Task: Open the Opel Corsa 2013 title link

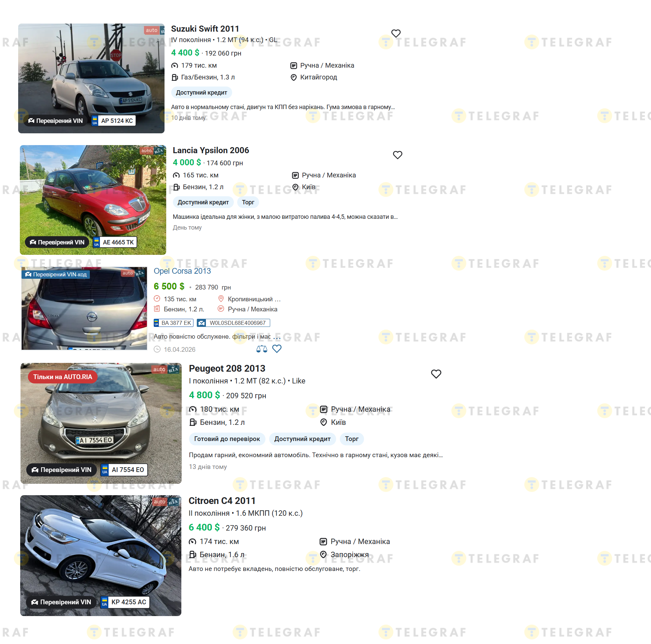Action: coord(182,271)
